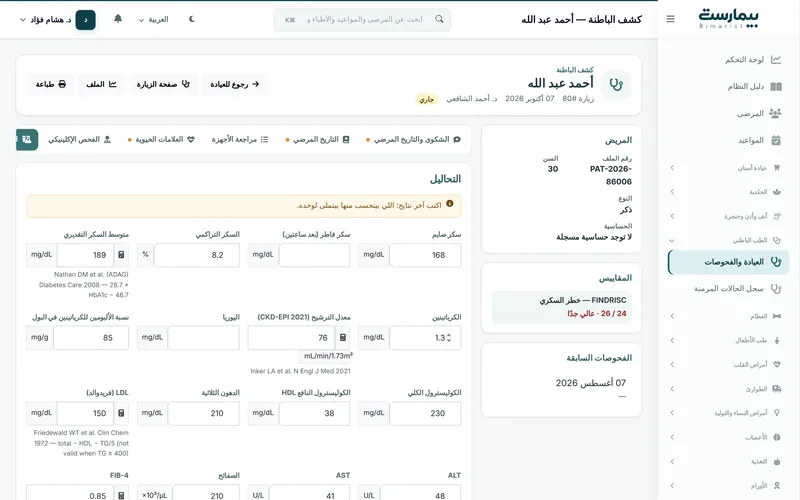Click empty اليوريا field
The width and height of the screenshot is (800, 500).
204,337
